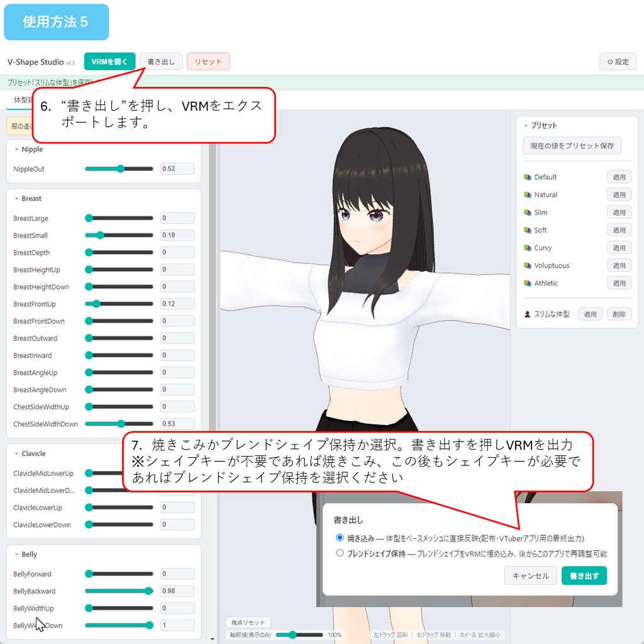644x644 pixels.
Task: Click the BreastFrontUp value field
Action: click(177, 304)
